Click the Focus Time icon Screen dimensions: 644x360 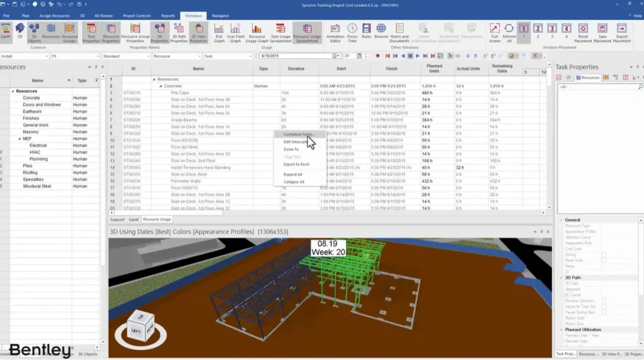click(352, 33)
